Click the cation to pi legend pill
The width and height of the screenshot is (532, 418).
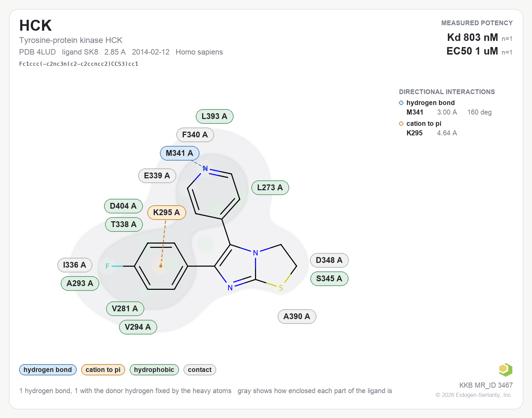click(x=103, y=370)
